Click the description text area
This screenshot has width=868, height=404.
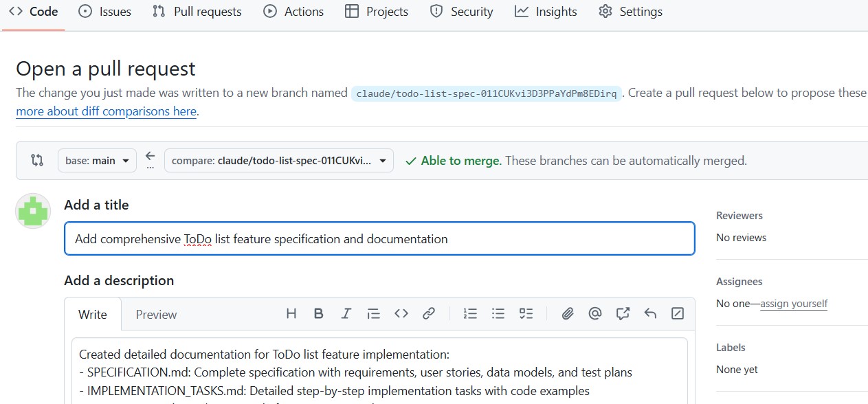[379, 374]
